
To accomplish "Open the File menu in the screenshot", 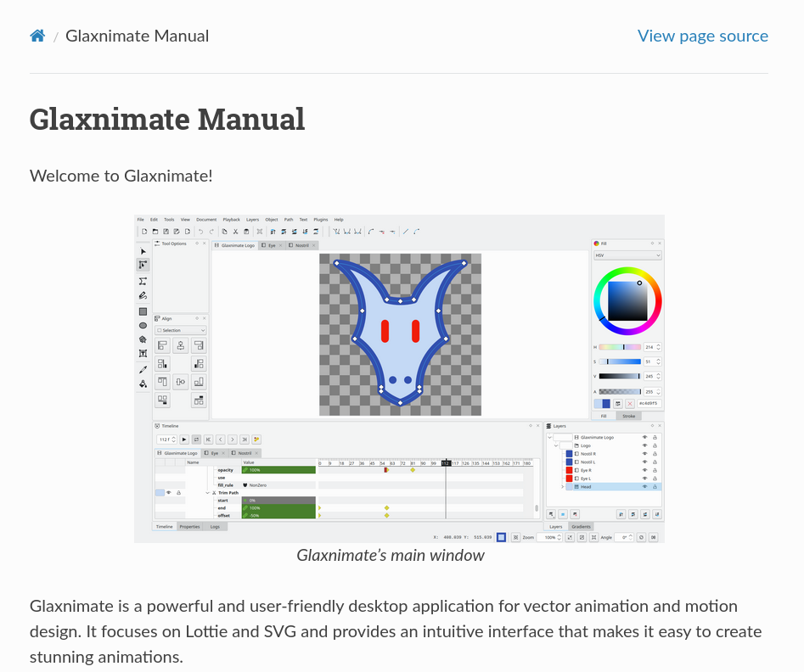I will pos(140,220).
